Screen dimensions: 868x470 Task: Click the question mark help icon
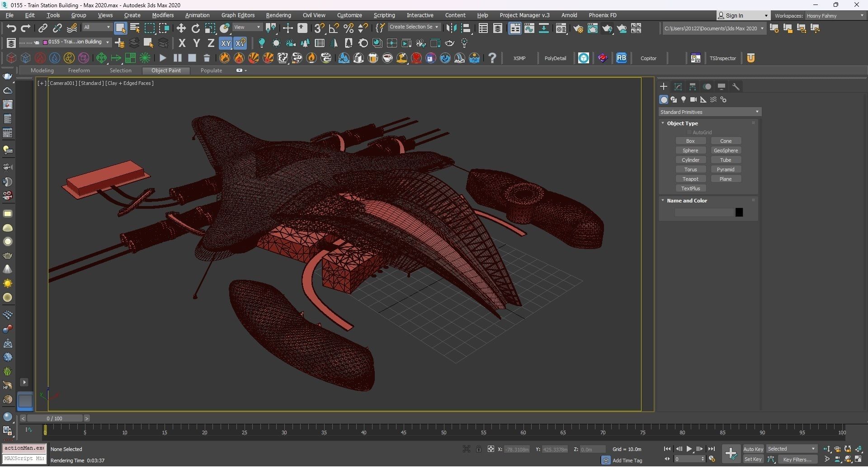pyautogui.click(x=492, y=58)
